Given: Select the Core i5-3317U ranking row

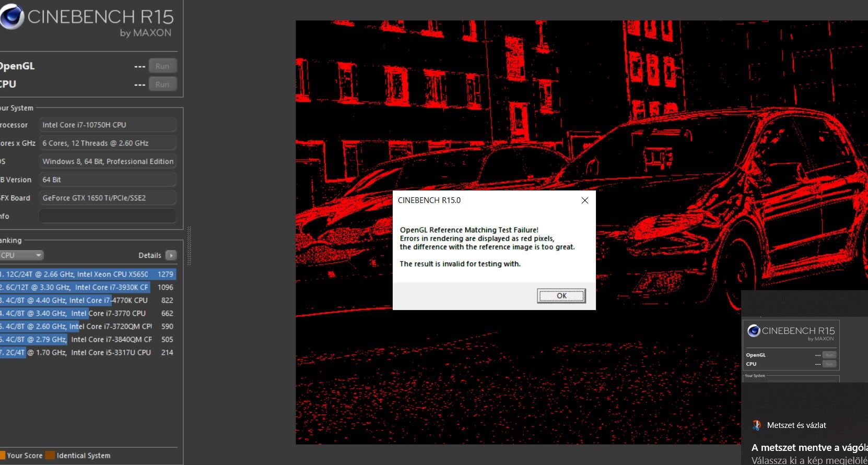Looking at the screenshot, I should pyautogui.click(x=88, y=352).
